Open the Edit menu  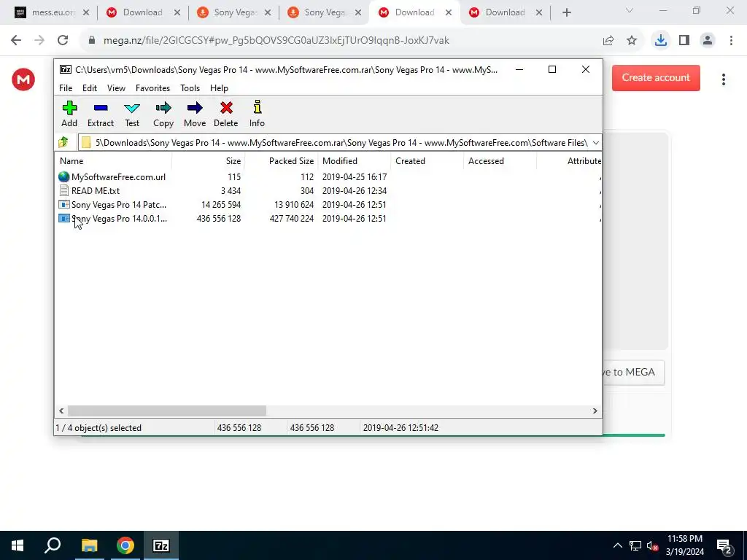coord(90,88)
